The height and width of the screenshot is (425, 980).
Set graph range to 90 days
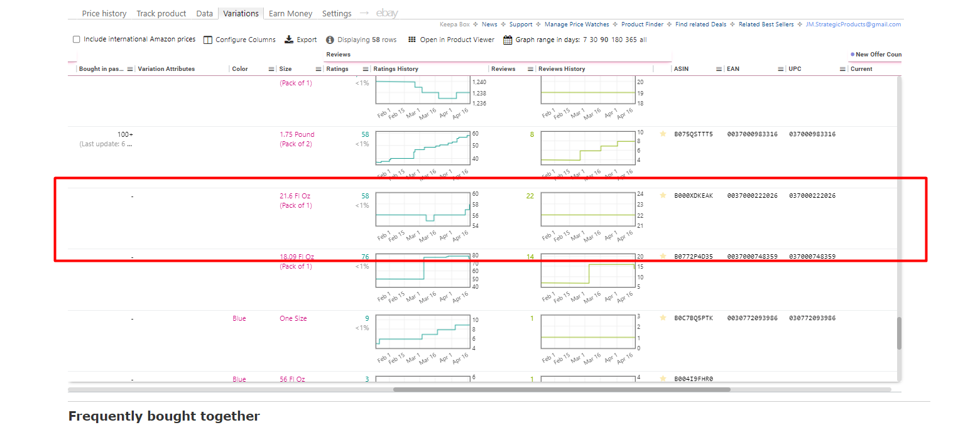click(604, 40)
